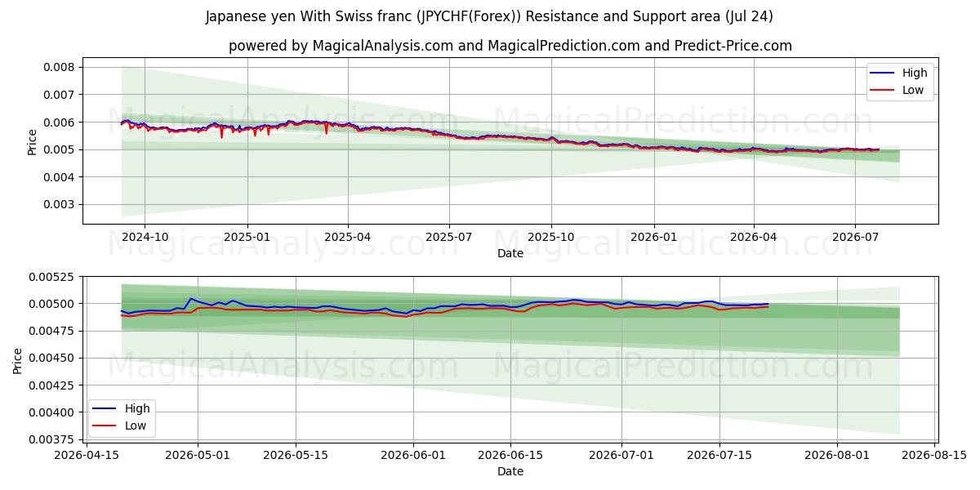The width and height of the screenshot is (980, 490).
Task: Click the 'powered by MagicalAnalysis.com' subtitle
Action: click(510, 46)
